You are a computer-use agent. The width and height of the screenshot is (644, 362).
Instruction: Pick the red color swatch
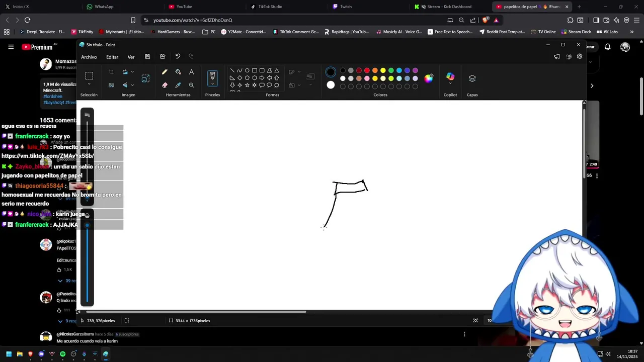pos(367,70)
